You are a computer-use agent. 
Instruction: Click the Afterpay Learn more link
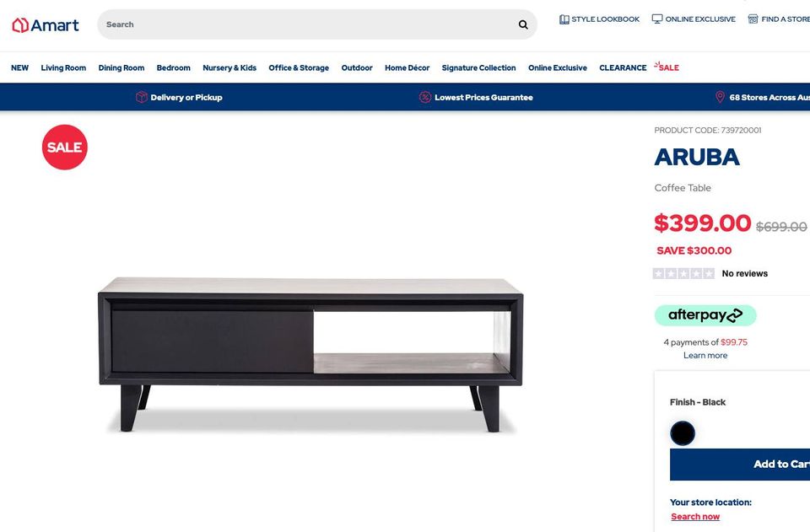click(705, 356)
